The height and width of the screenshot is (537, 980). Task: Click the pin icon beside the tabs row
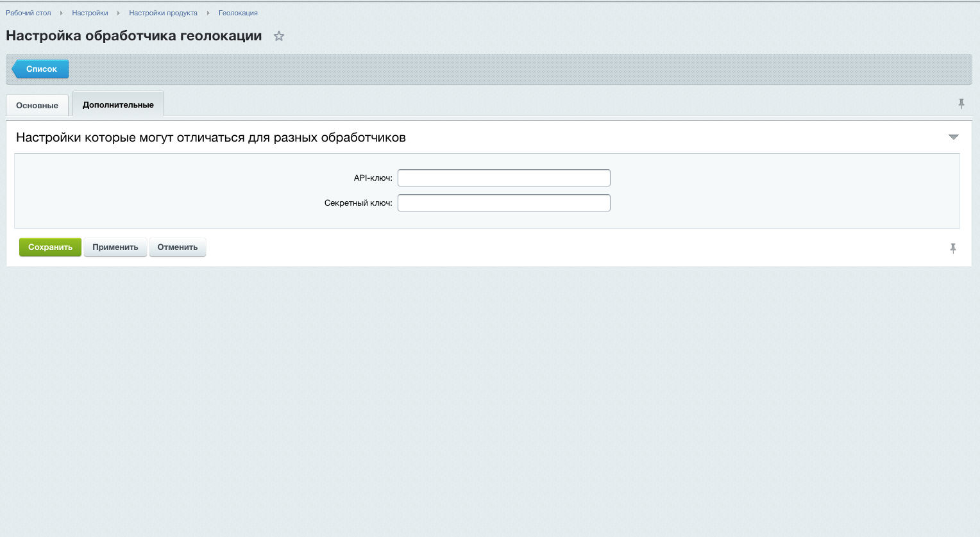tap(961, 104)
